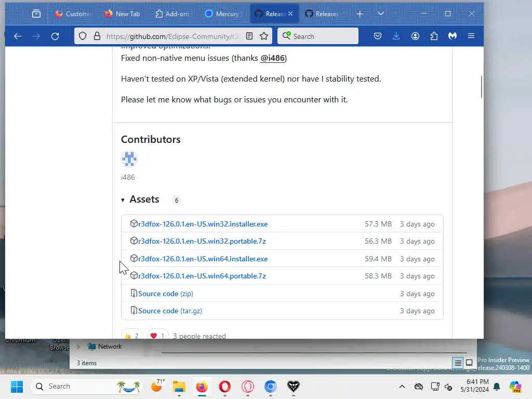This screenshot has width=532, height=399.
Task: Open Opera browser from taskbar
Action: coord(224,387)
